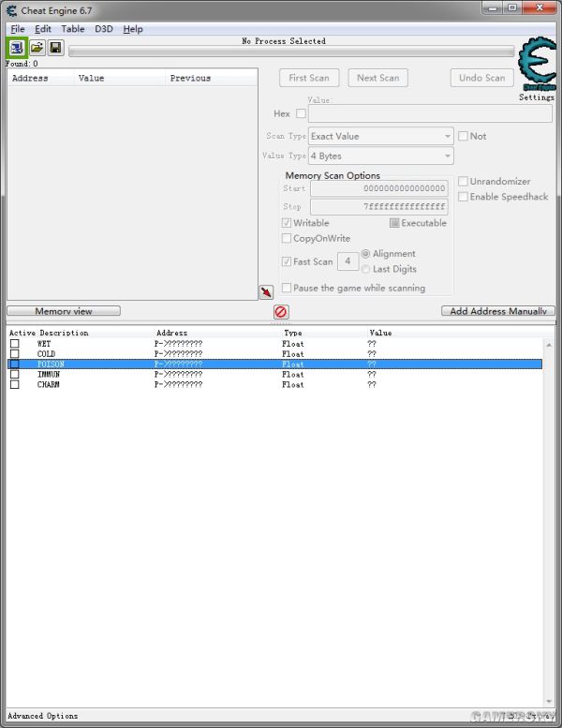Click the Cheat Engine logo settings icon
562x728 pixels.
(538, 64)
